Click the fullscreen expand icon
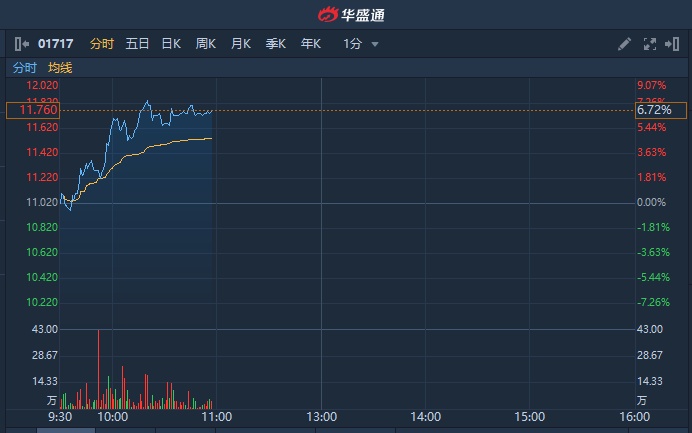 click(x=649, y=44)
